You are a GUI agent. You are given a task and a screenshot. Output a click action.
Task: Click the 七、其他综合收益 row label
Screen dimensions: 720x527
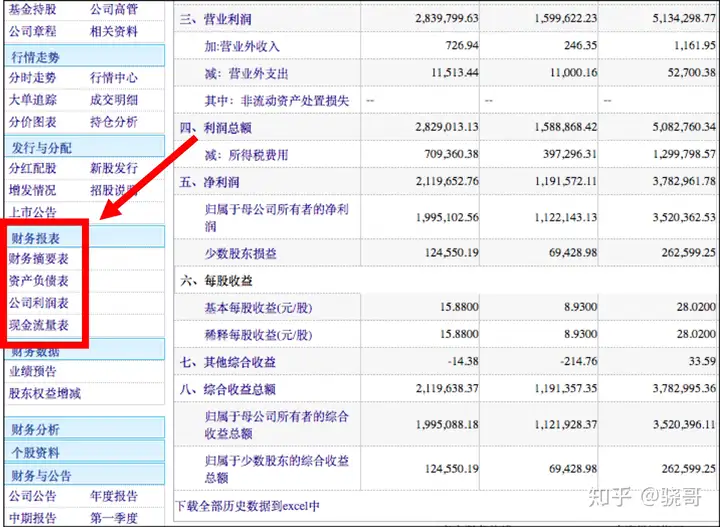coord(227,362)
